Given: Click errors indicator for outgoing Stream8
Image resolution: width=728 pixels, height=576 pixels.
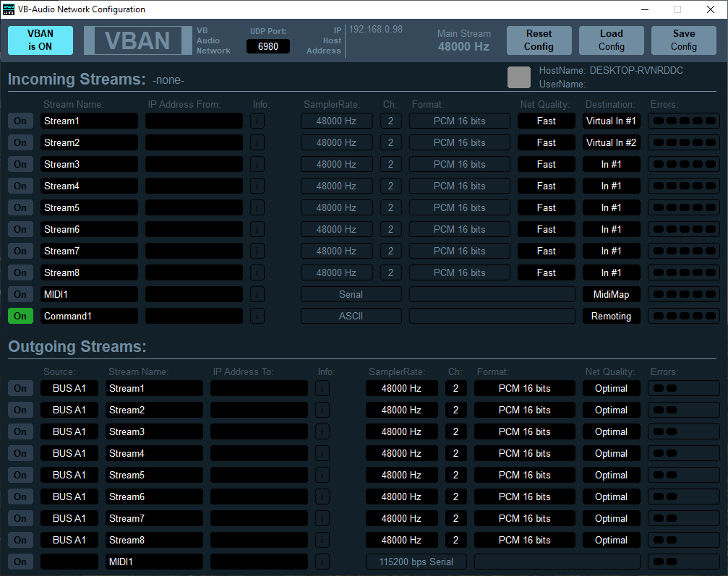Looking at the screenshot, I should point(684,540).
